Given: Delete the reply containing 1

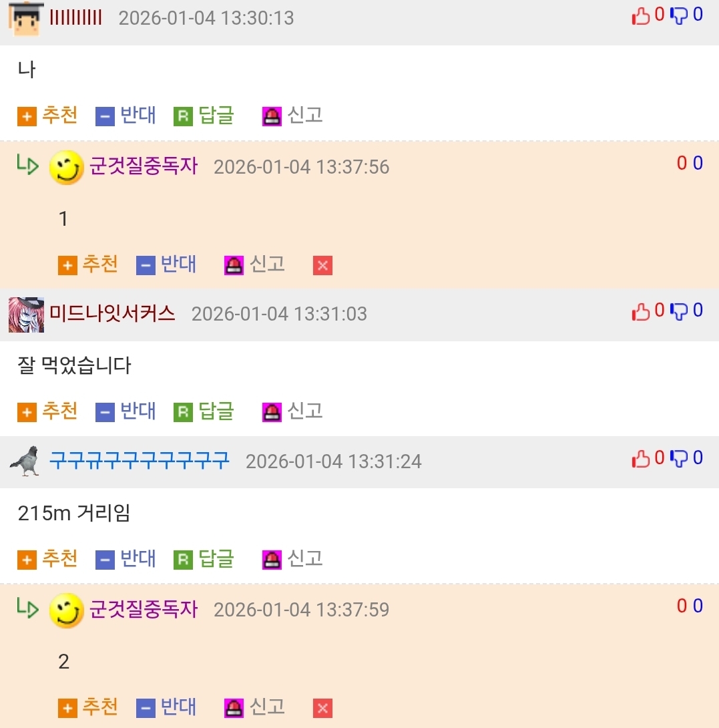Looking at the screenshot, I should [322, 266].
